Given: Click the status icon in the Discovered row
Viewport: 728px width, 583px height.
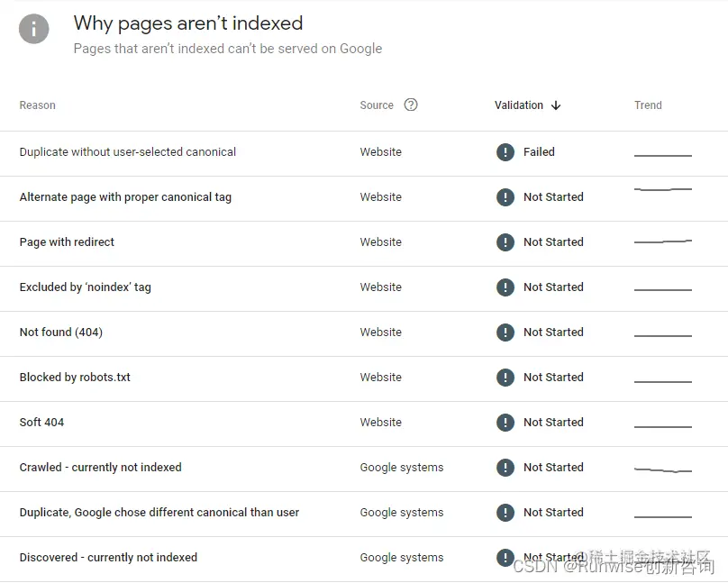Looking at the screenshot, I should tap(505, 557).
